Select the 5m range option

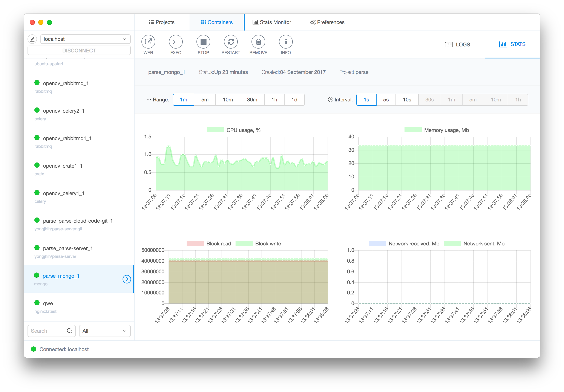click(205, 100)
